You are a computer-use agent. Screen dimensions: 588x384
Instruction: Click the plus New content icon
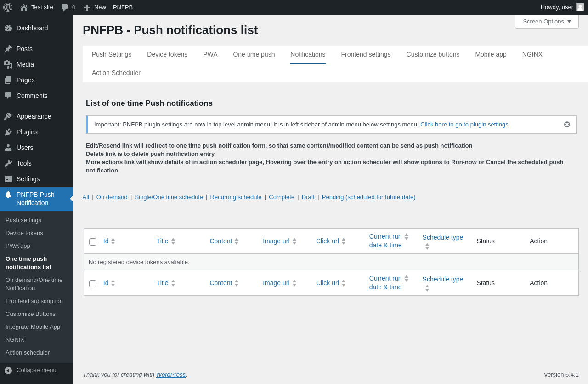pyautogui.click(x=87, y=7)
